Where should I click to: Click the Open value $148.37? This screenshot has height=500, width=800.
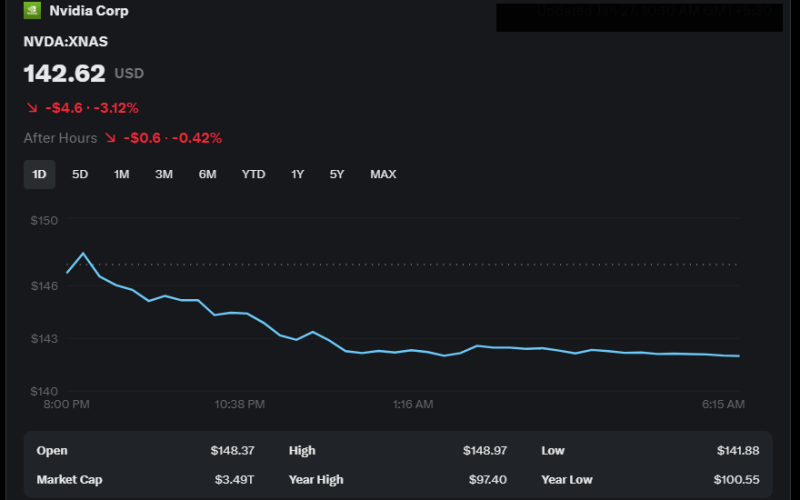coord(233,451)
